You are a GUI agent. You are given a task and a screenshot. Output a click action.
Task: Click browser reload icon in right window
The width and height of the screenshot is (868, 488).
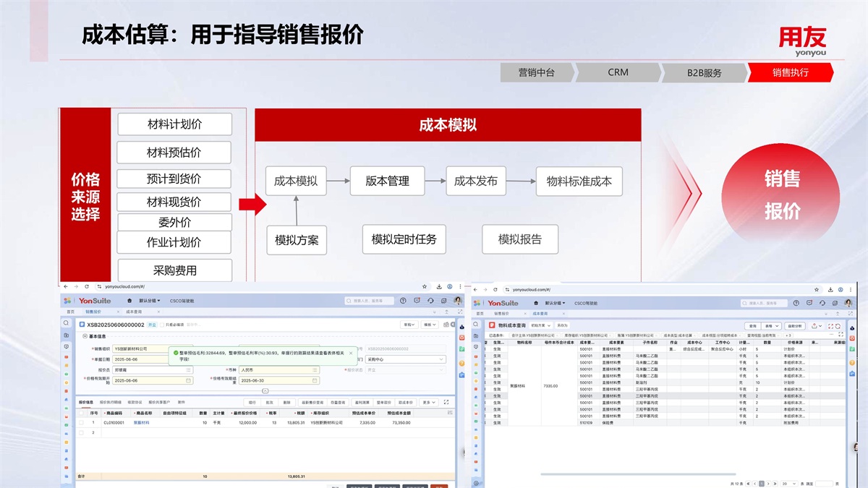495,289
